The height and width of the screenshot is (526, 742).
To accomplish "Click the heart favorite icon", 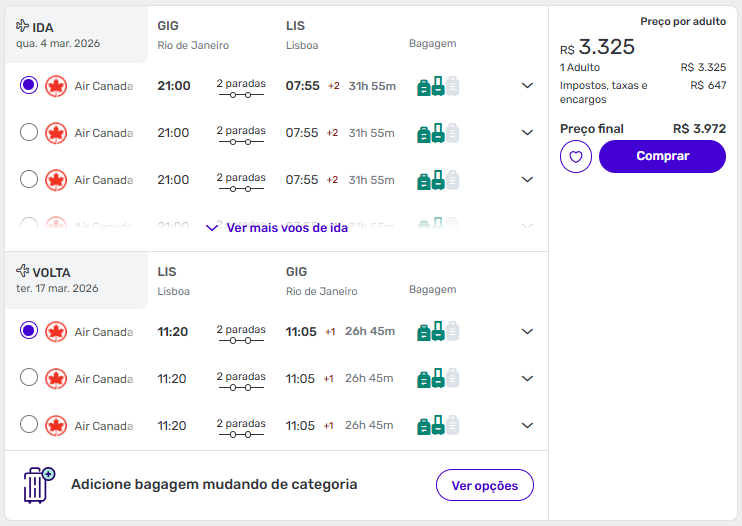I will (576, 156).
